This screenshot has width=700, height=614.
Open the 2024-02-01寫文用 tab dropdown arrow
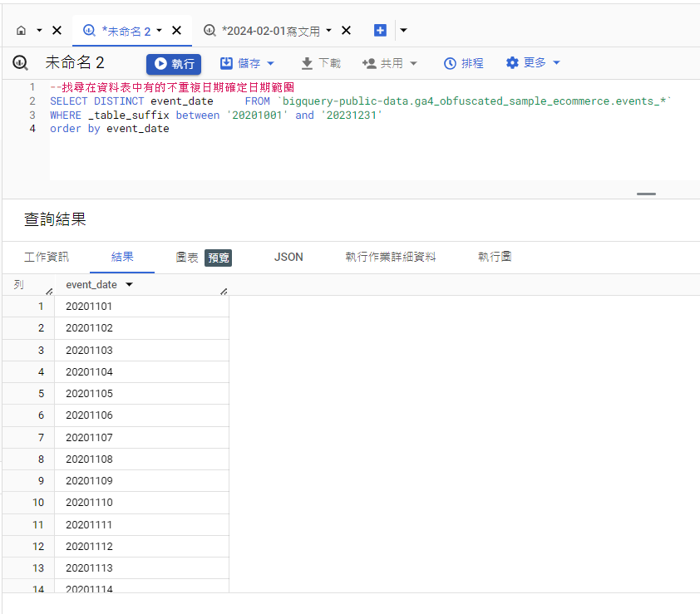coord(328,31)
